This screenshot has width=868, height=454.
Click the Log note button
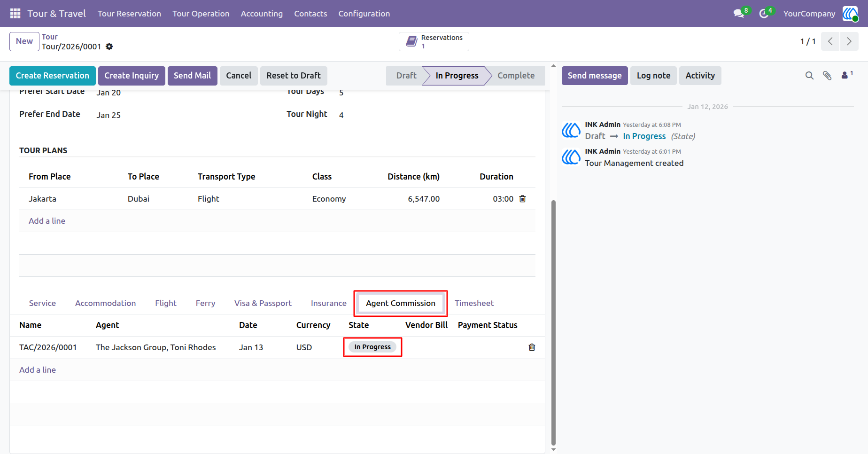tap(653, 76)
